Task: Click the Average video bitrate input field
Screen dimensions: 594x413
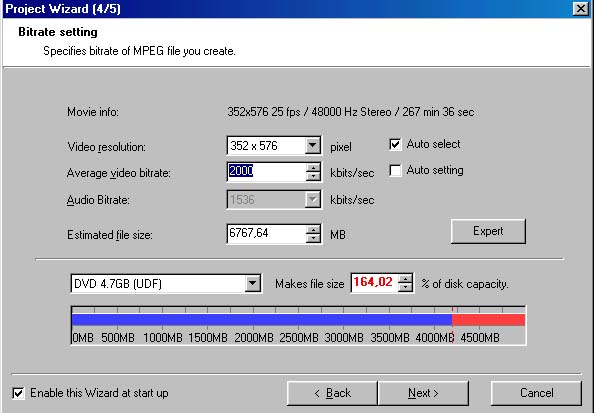Action: click(267, 172)
